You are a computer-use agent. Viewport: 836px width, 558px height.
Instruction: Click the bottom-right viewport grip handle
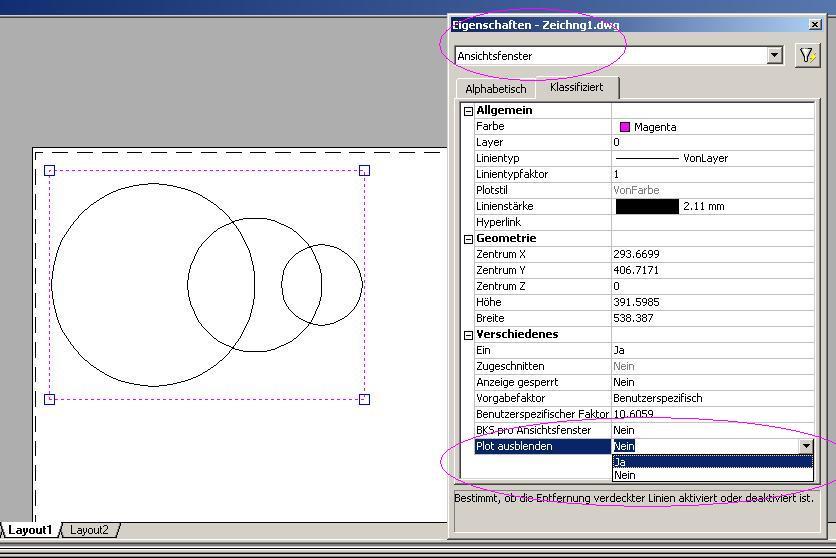(x=365, y=399)
